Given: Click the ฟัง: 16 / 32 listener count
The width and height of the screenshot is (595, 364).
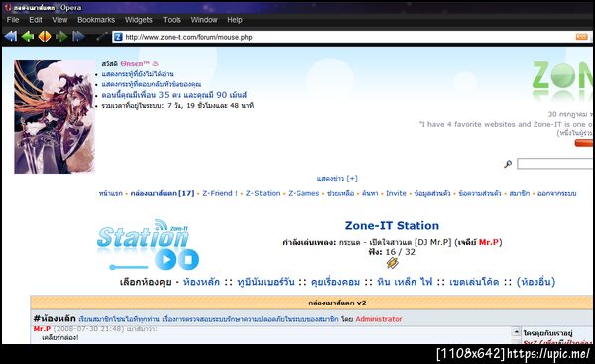Looking at the screenshot, I should coord(392,252).
